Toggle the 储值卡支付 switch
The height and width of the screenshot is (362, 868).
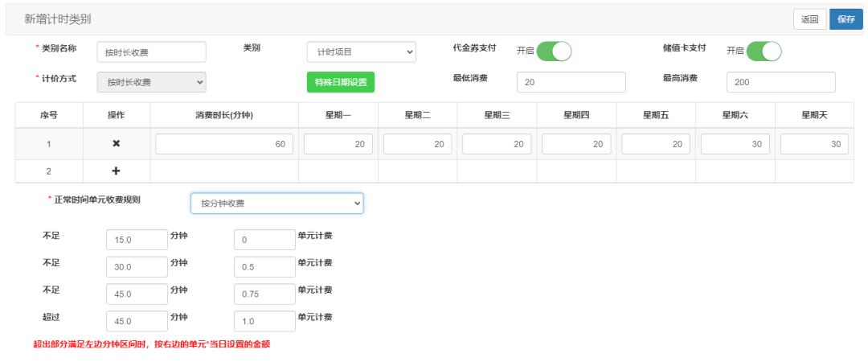(764, 51)
